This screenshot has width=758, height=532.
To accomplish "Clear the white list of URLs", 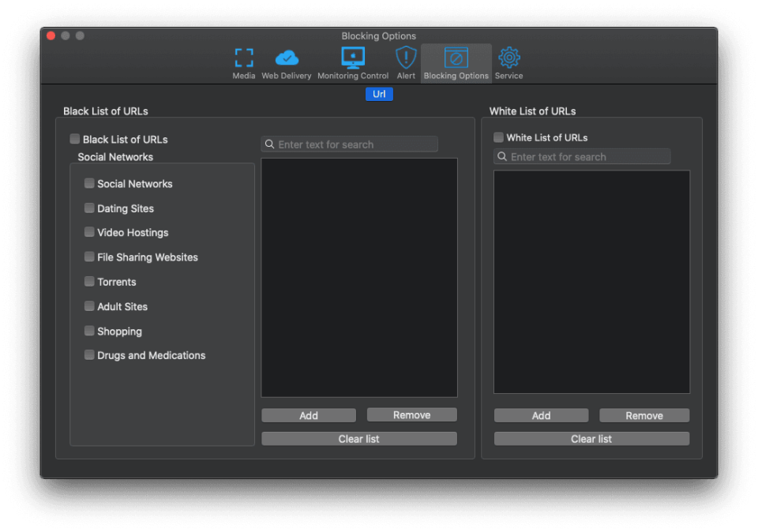I will pyautogui.click(x=591, y=438).
